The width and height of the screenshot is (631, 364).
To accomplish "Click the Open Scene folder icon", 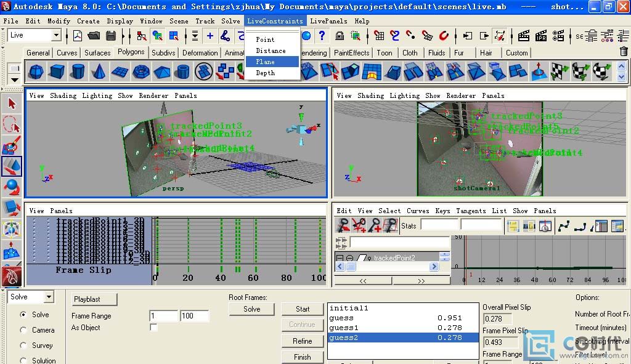I will [94, 36].
